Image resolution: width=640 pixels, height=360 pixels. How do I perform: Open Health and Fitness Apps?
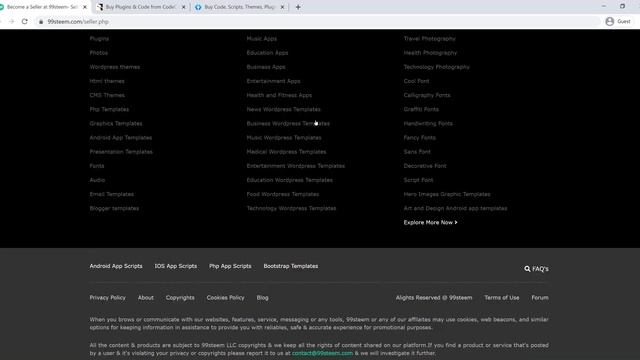point(279,95)
